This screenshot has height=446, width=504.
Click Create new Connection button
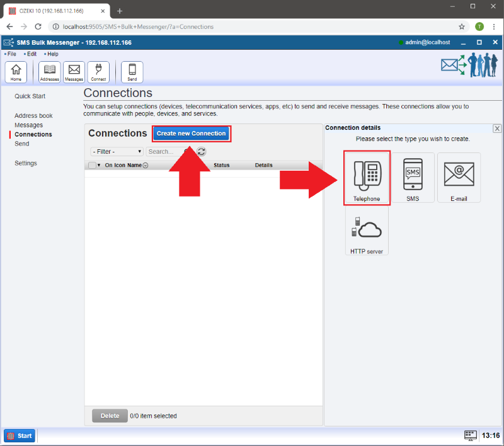pos(191,134)
